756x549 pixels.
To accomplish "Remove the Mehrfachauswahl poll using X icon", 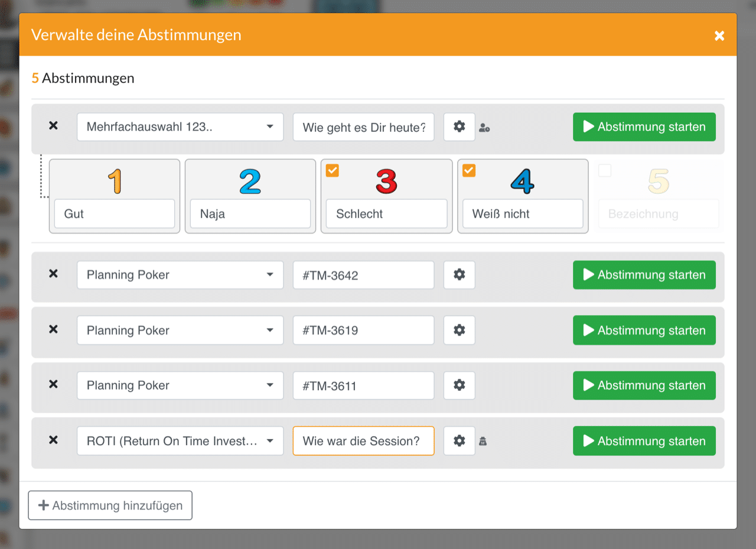I will tap(53, 126).
